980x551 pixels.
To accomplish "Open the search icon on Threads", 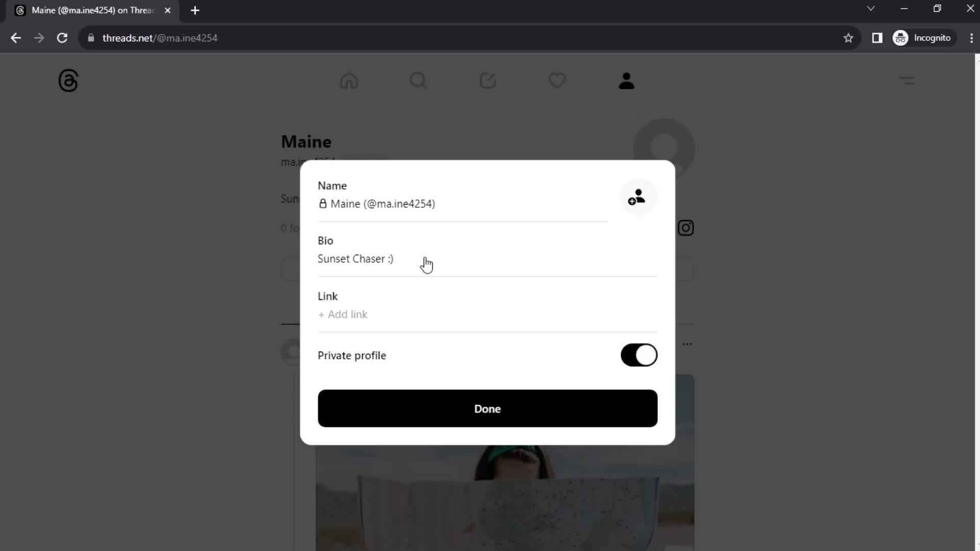I will 419,81.
